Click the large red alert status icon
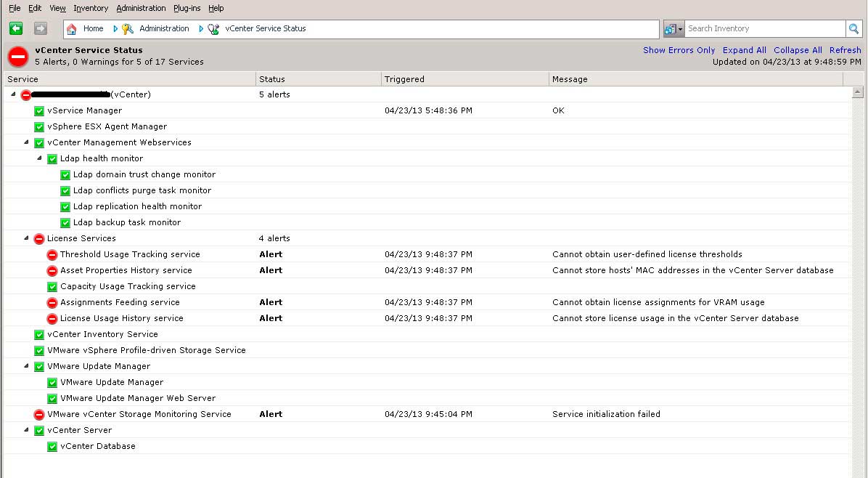This screenshot has height=478, width=868. pos(17,57)
